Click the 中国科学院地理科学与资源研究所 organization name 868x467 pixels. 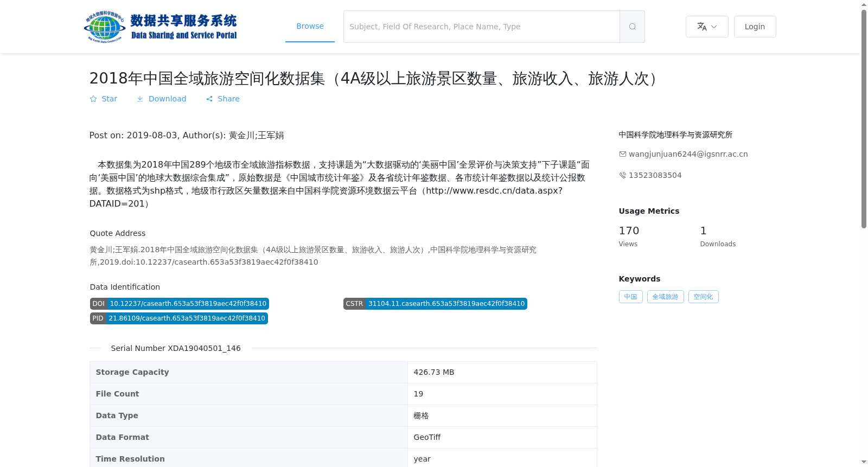click(675, 135)
